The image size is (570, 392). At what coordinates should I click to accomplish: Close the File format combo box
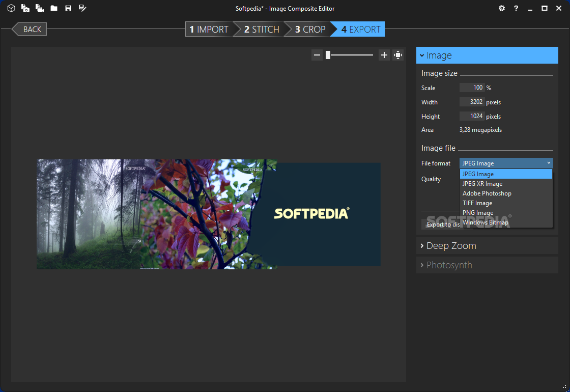coord(506,163)
